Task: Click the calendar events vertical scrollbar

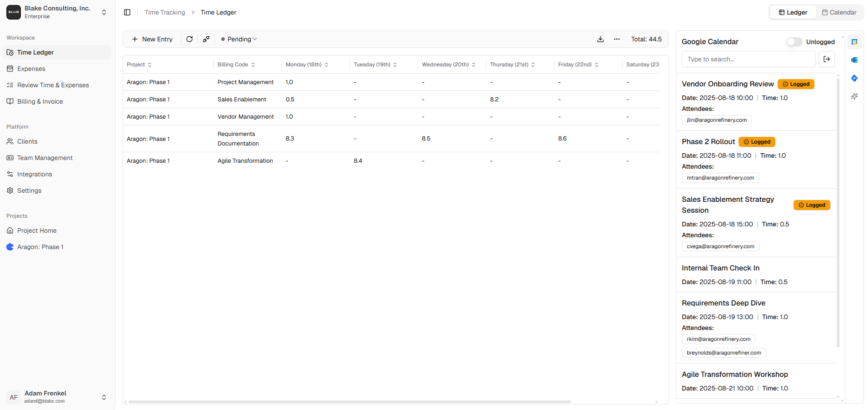Action: 838,213
